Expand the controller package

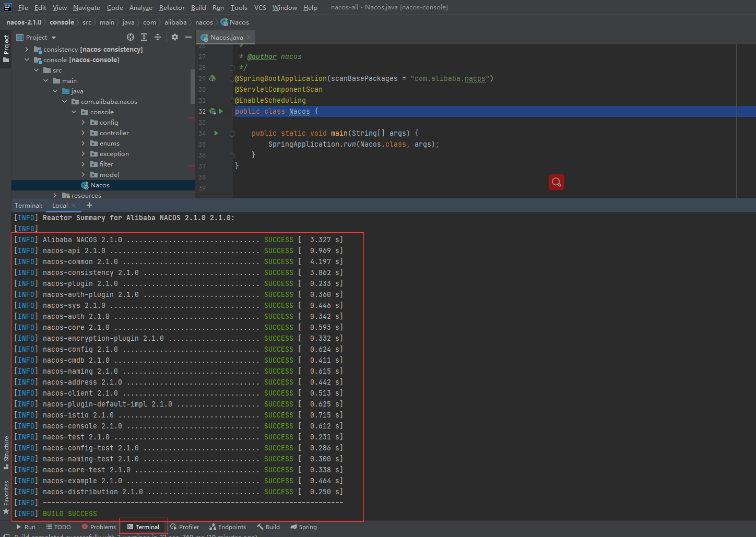[83, 133]
